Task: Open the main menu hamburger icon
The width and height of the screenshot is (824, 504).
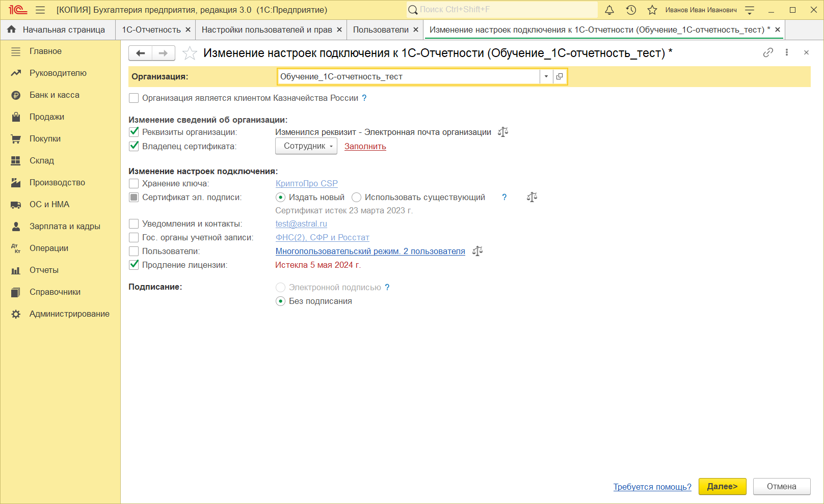Action: (x=40, y=10)
